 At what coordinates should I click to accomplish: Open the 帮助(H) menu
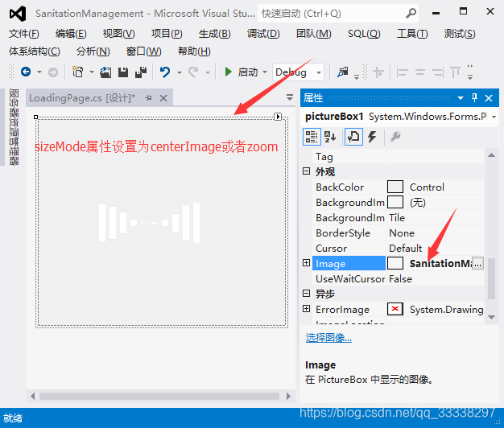[x=195, y=51]
